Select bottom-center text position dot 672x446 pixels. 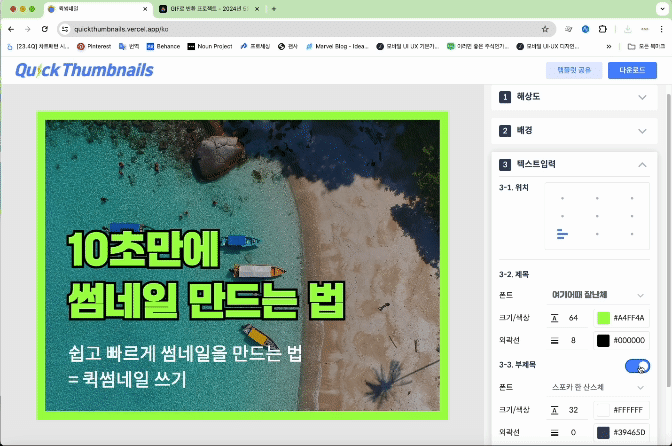[597, 234]
